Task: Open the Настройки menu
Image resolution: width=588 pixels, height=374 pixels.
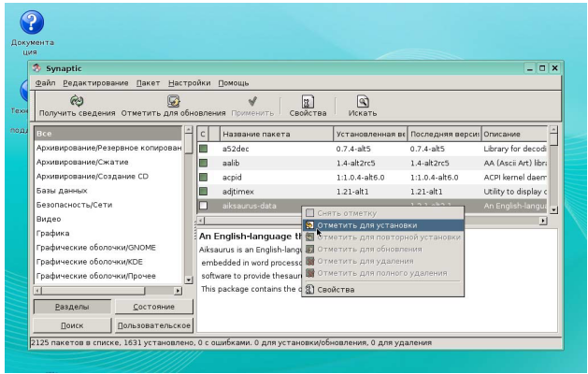Action: click(x=190, y=83)
